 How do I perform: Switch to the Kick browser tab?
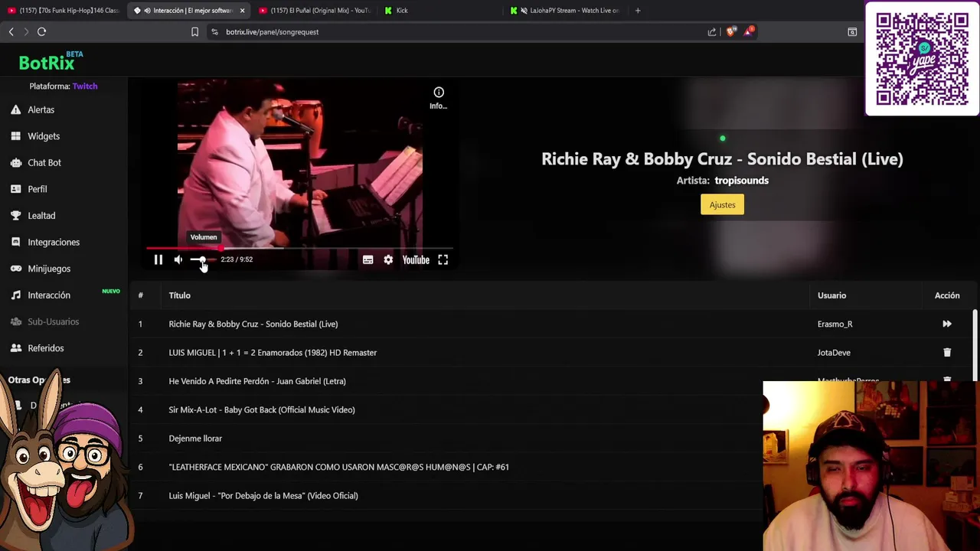(x=440, y=11)
